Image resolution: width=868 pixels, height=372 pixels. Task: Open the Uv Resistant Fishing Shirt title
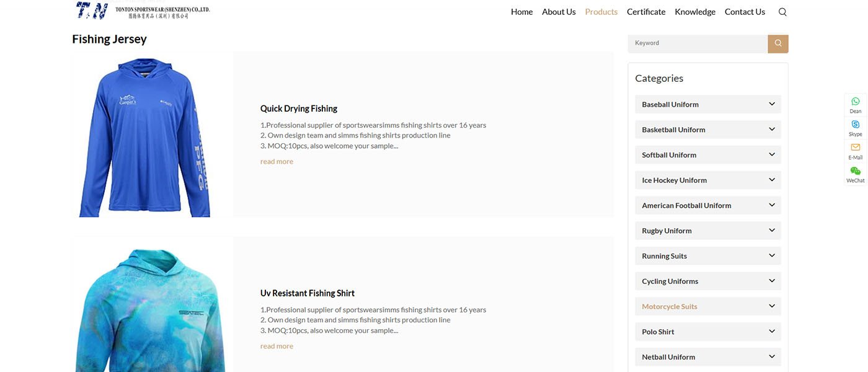coord(308,293)
